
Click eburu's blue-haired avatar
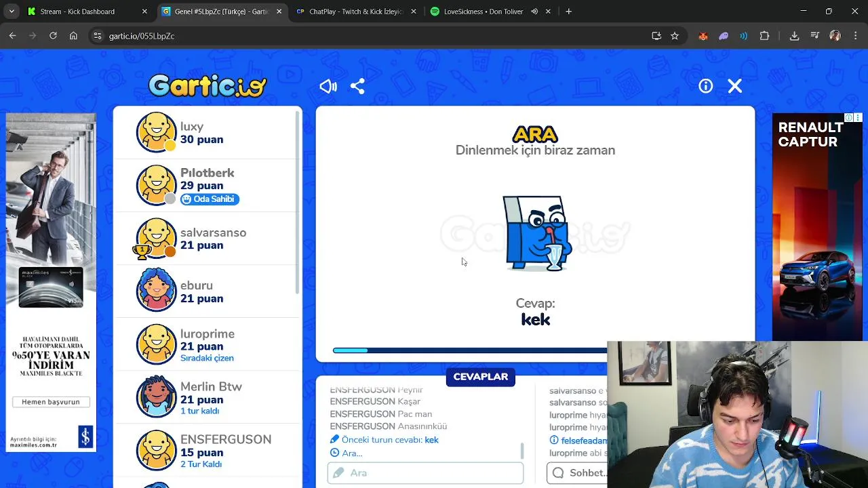[x=156, y=291]
